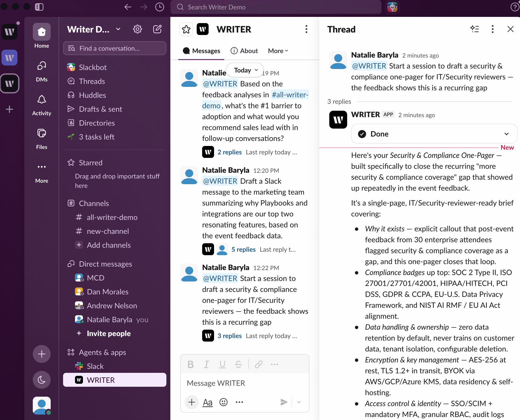Open the 3 replies thread

(229, 336)
